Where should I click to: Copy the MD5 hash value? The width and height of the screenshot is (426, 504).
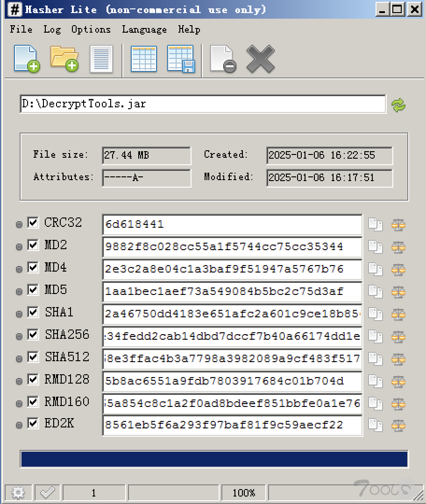click(375, 292)
